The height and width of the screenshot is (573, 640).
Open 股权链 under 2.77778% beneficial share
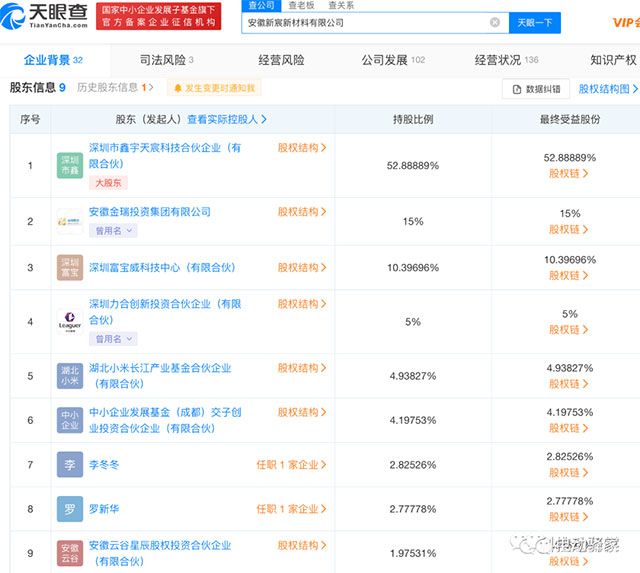[569, 517]
